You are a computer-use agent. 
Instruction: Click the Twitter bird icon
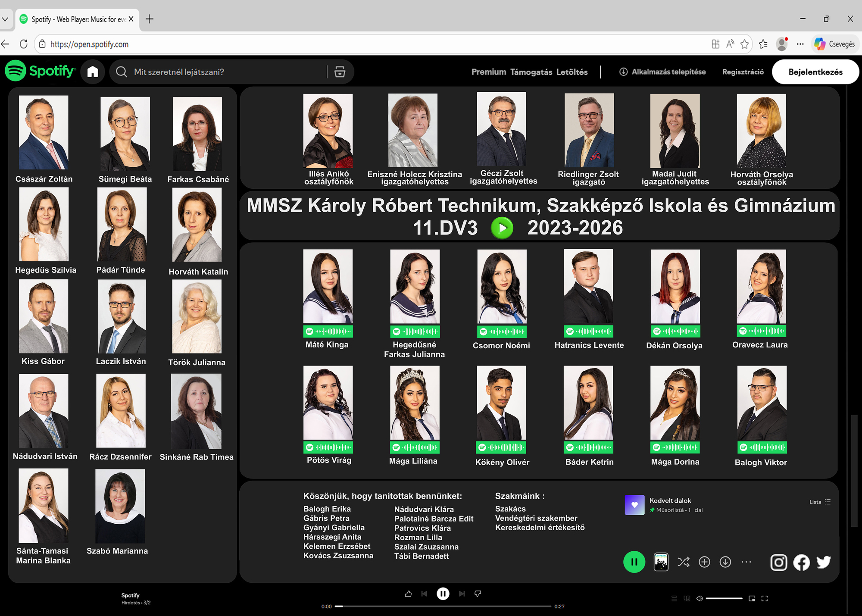pos(824,562)
